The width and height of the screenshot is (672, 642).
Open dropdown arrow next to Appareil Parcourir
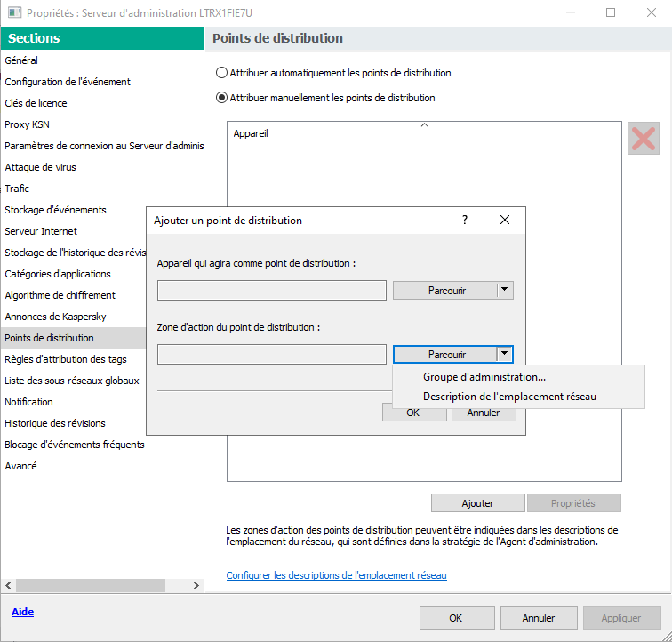(505, 290)
